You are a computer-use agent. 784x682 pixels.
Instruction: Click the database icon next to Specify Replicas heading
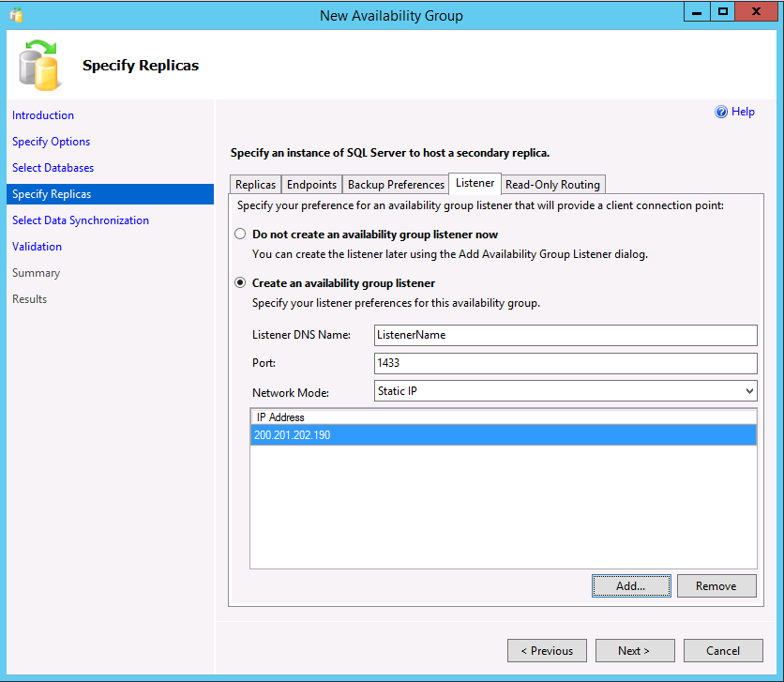[38, 65]
